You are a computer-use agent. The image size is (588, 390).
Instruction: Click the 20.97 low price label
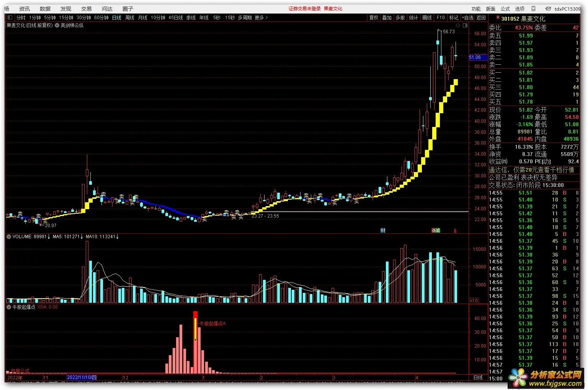(51, 226)
